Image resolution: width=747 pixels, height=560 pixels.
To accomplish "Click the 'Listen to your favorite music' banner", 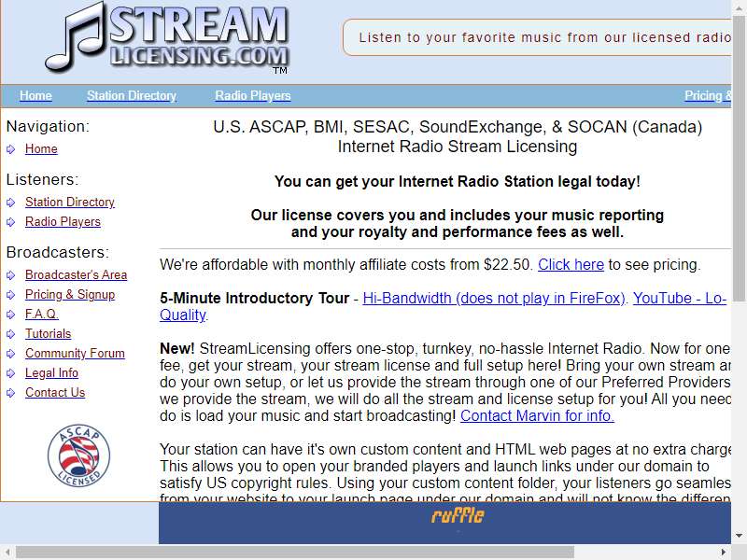I will [x=537, y=37].
